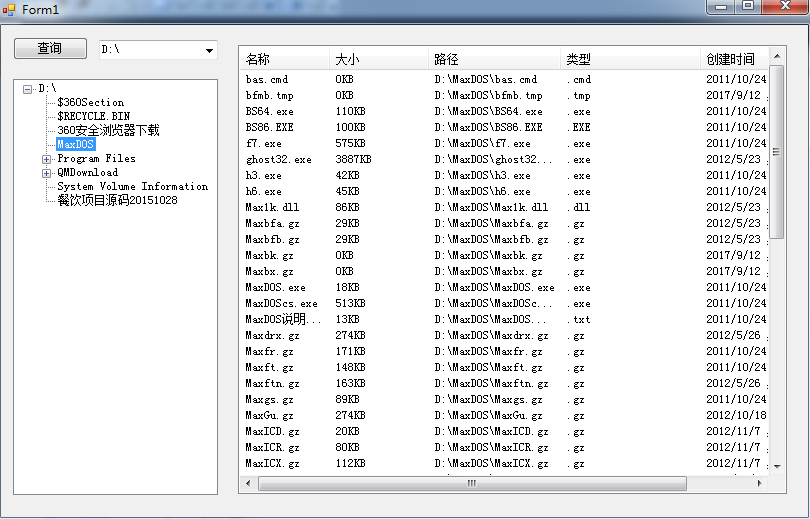The width and height of the screenshot is (810, 519).
Task: Sort by the 名称 column header
Action: coord(285,59)
